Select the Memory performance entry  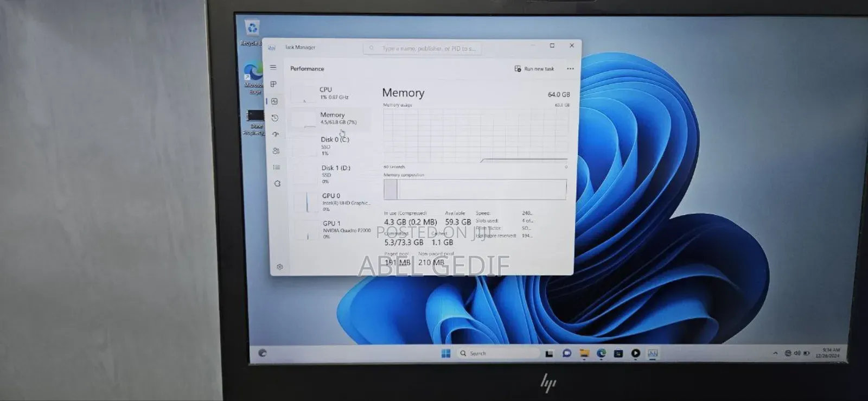(331, 118)
